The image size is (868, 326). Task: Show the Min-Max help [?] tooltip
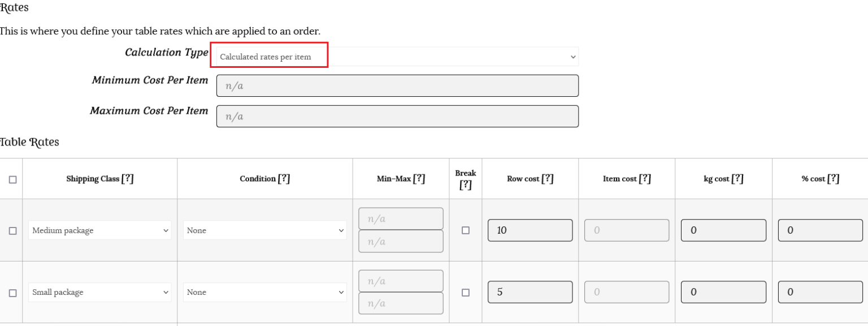point(419,179)
